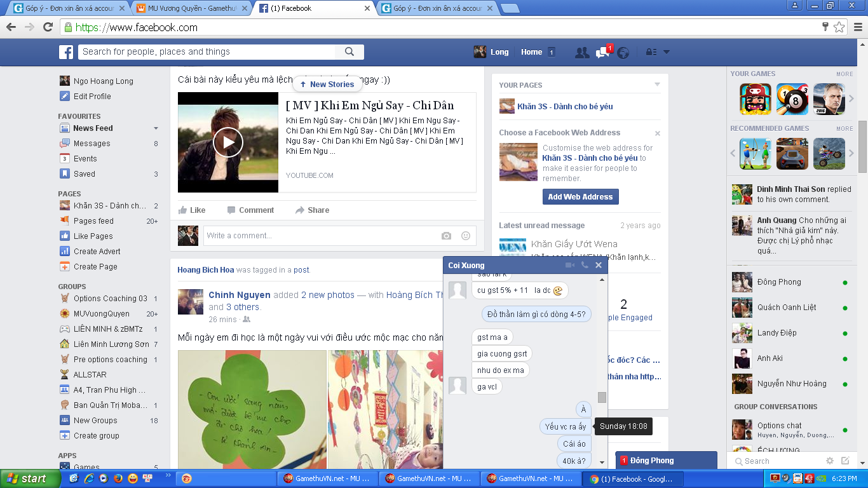868x488 pixels.
Task: Open chat with Landy Điệp
Action: tap(790, 333)
